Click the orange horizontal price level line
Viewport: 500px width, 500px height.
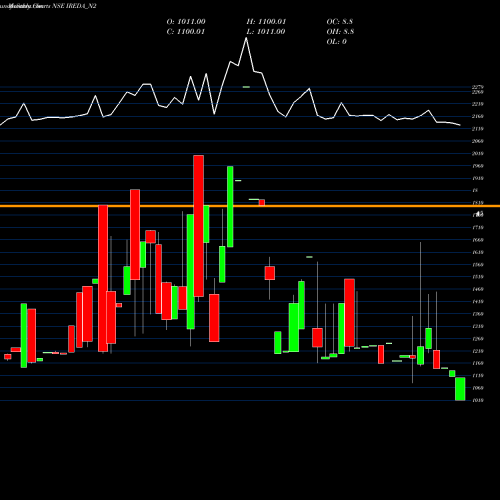click(x=250, y=206)
